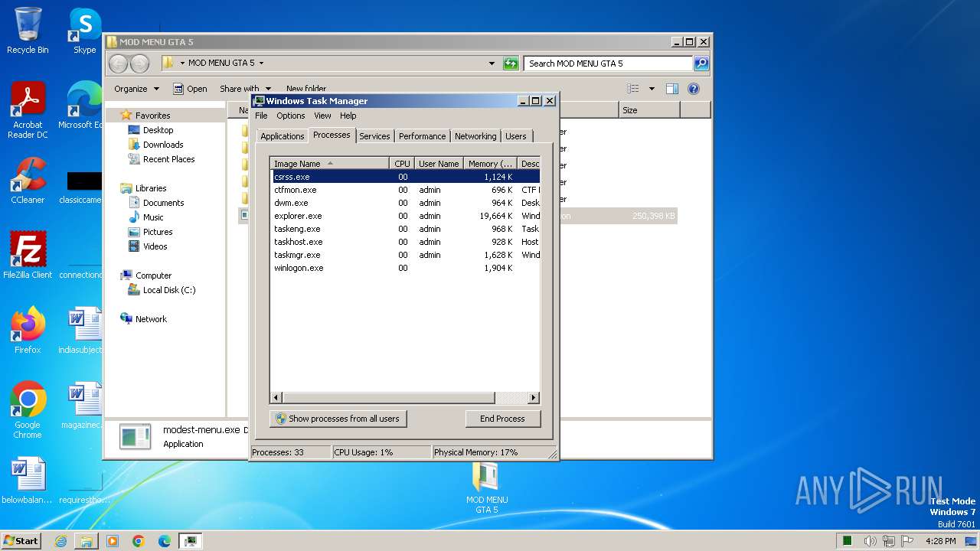The height and width of the screenshot is (551, 980).
Task: Switch to the Networking tab
Action: click(x=475, y=136)
